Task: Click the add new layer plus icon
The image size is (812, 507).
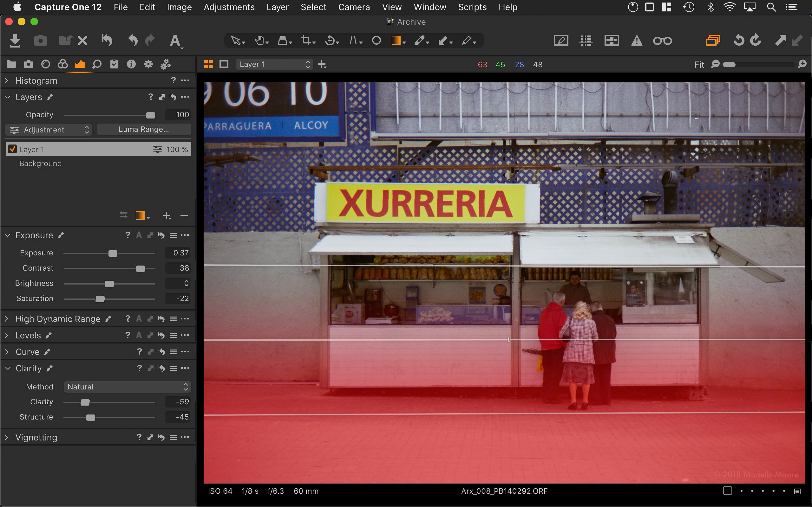Action: coord(167,215)
